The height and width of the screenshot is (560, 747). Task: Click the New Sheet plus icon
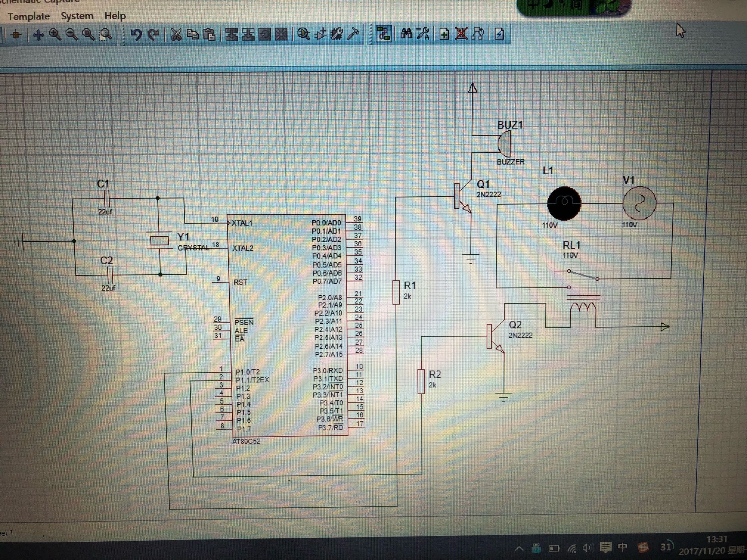pyautogui.click(x=444, y=34)
